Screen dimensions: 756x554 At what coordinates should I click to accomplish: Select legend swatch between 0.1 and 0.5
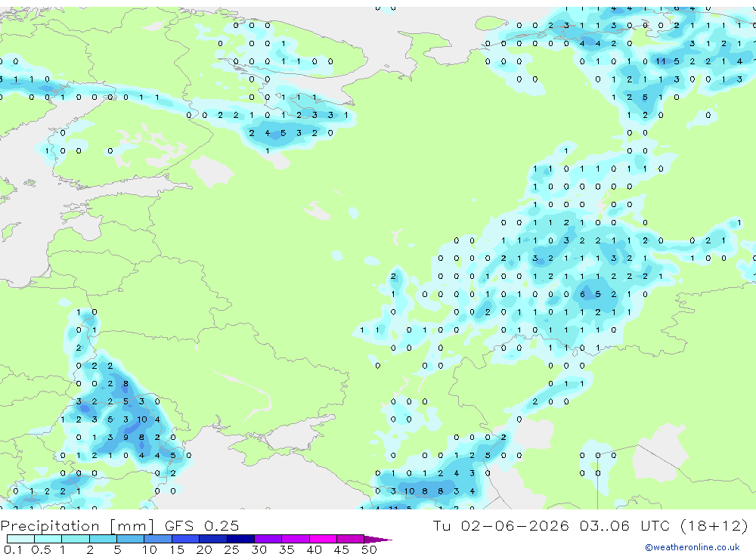pos(20,539)
